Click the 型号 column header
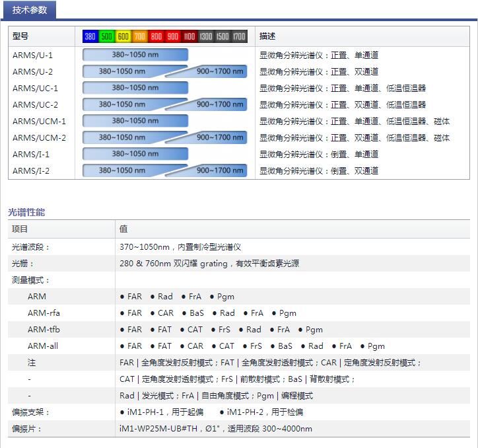 pyautogui.click(x=20, y=36)
